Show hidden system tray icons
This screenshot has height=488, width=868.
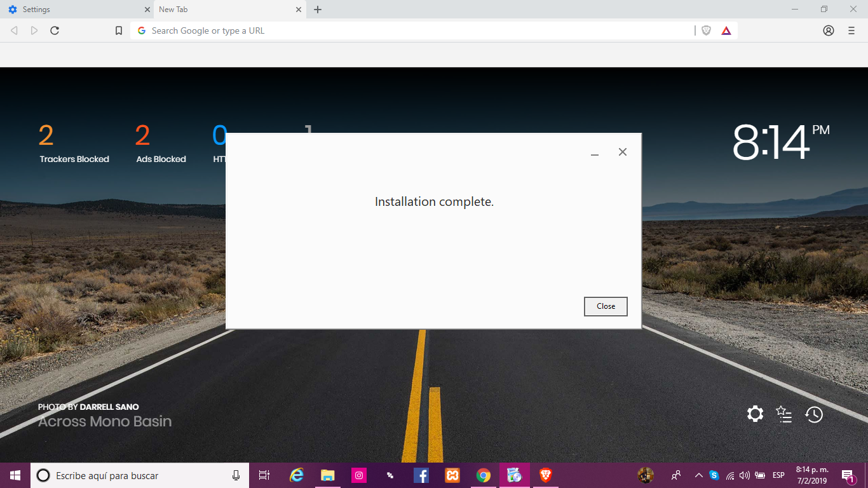pos(698,475)
